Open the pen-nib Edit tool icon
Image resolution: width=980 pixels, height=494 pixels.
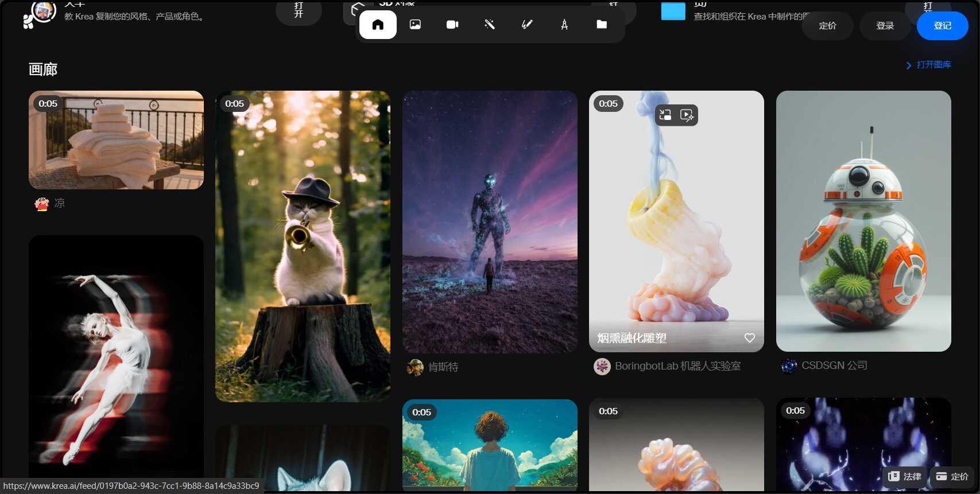[564, 25]
